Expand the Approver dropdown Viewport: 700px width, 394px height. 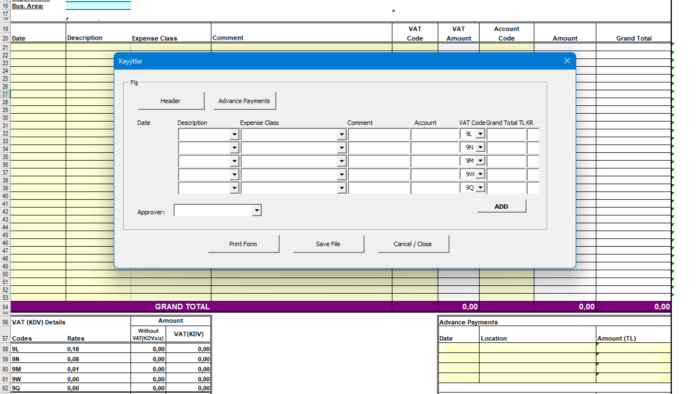257,211
